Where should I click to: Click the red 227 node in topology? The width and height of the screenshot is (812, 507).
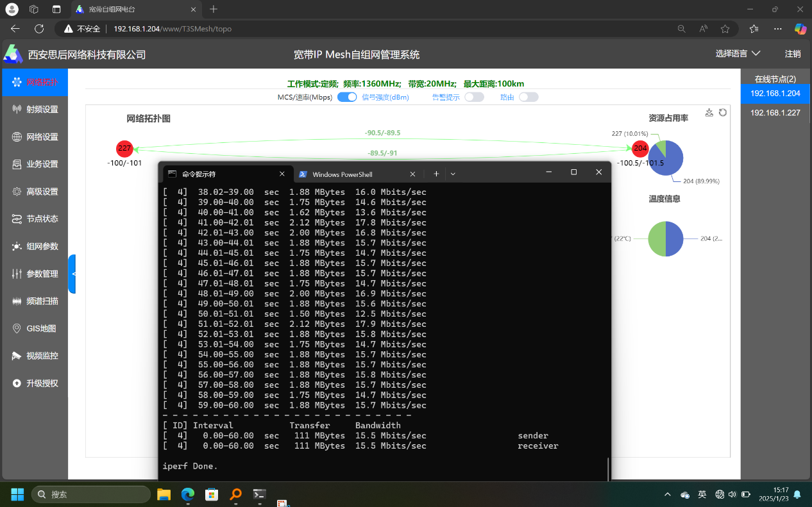click(x=124, y=148)
